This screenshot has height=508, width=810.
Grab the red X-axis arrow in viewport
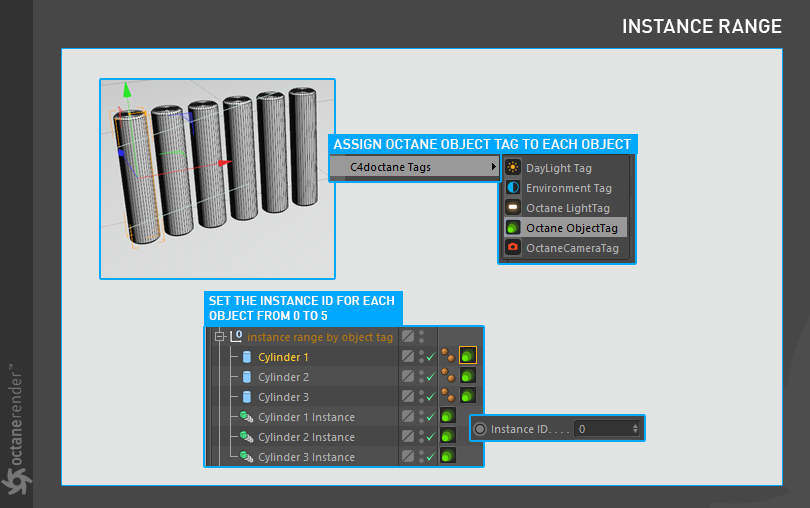225,163
